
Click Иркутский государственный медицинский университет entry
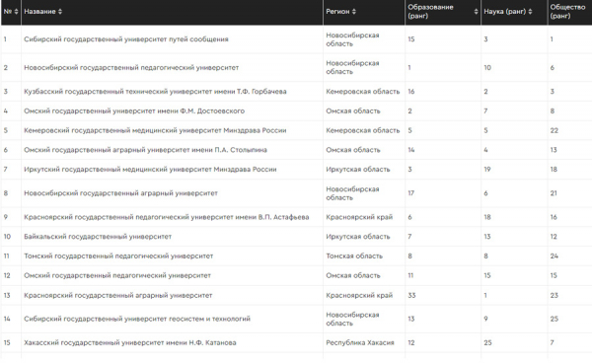click(150, 169)
